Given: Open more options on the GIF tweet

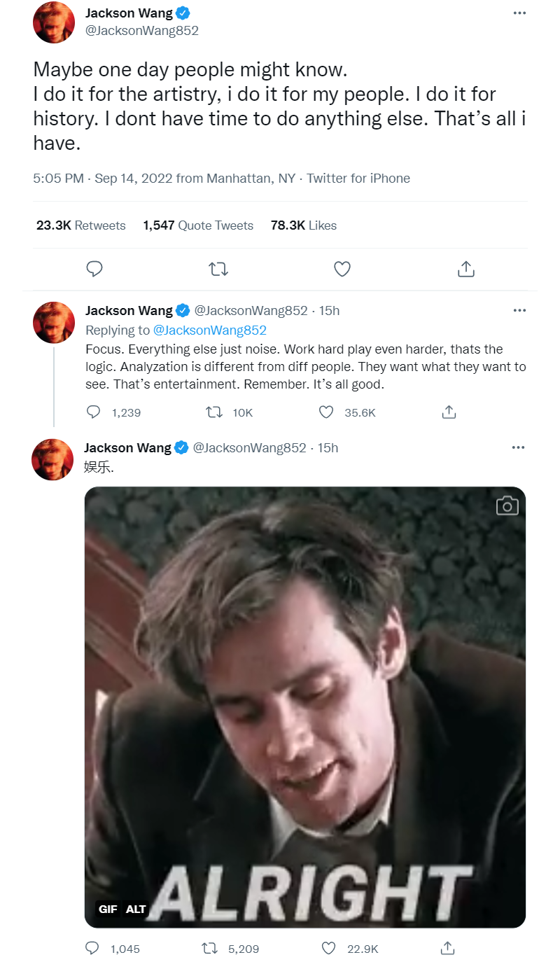Looking at the screenshot, I should click(x=519, y=447).
